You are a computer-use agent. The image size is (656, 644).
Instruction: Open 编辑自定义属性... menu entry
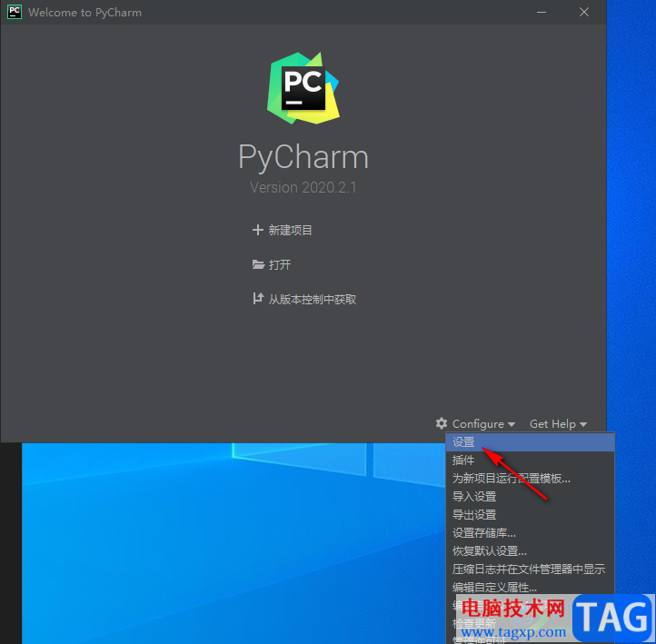coord(530,587)
